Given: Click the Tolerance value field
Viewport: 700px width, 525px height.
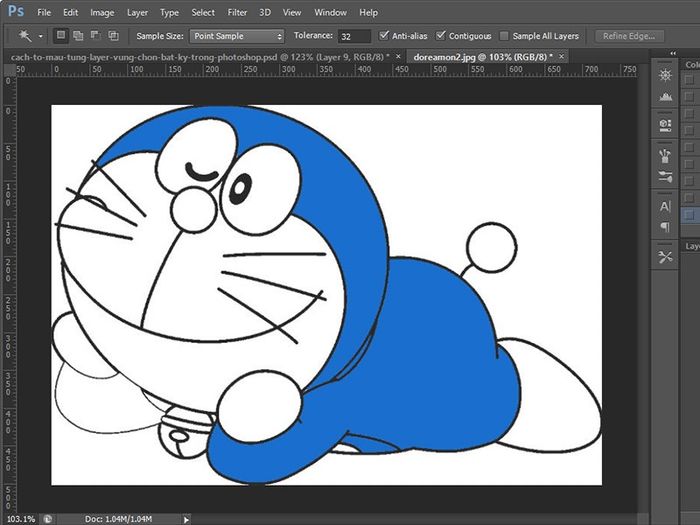Looking at the screenshot, I should pos(354,36).
